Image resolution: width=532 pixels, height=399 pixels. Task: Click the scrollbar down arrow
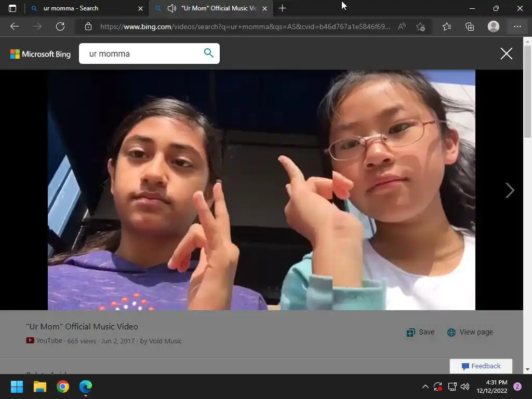(527, 369)
